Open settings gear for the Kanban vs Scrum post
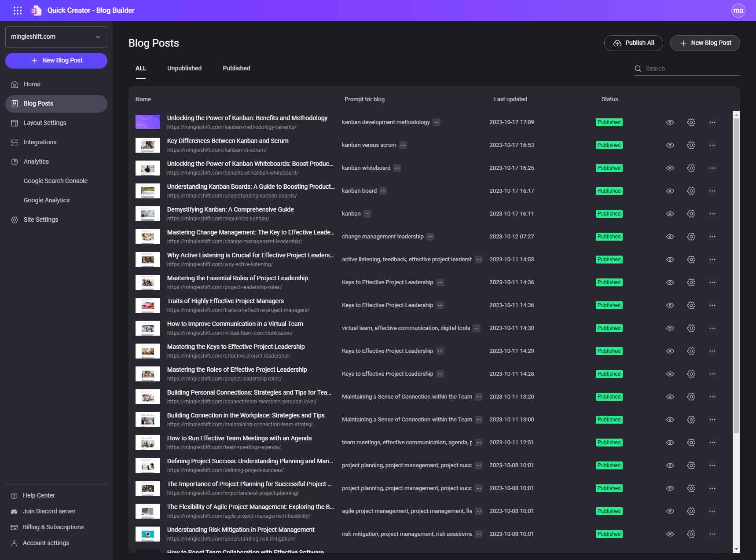Viewport: 756px width, 560px height. coord(690,145)
